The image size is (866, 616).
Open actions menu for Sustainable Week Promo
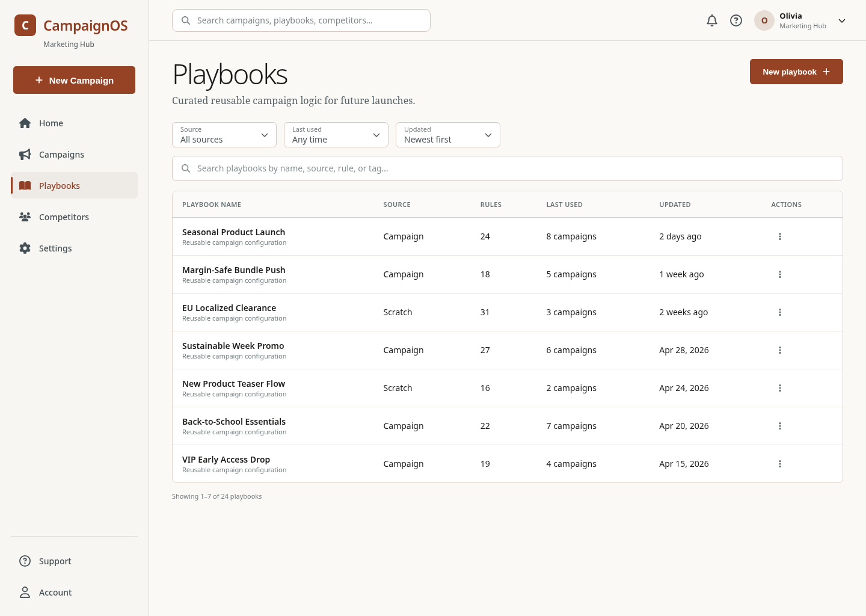(x=780, y=350)
